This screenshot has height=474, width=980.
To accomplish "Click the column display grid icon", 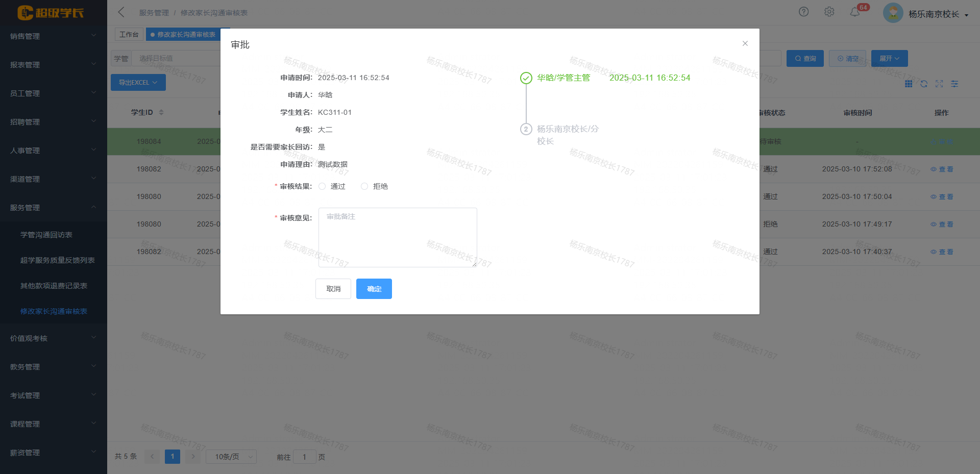I will (x=909, y=84).
